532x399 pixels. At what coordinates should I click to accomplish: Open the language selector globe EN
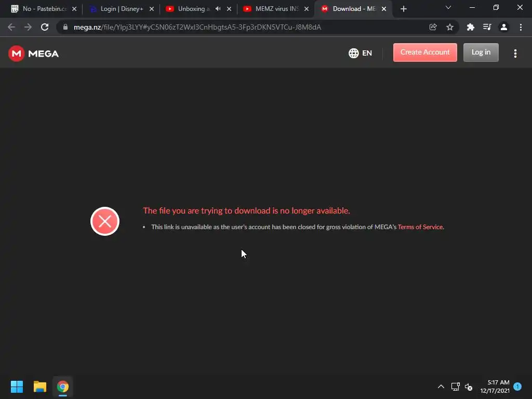361,53
